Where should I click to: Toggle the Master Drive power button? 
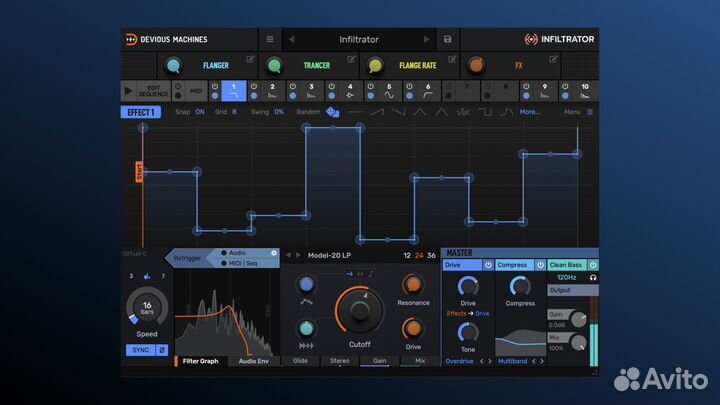coord(488,265)
